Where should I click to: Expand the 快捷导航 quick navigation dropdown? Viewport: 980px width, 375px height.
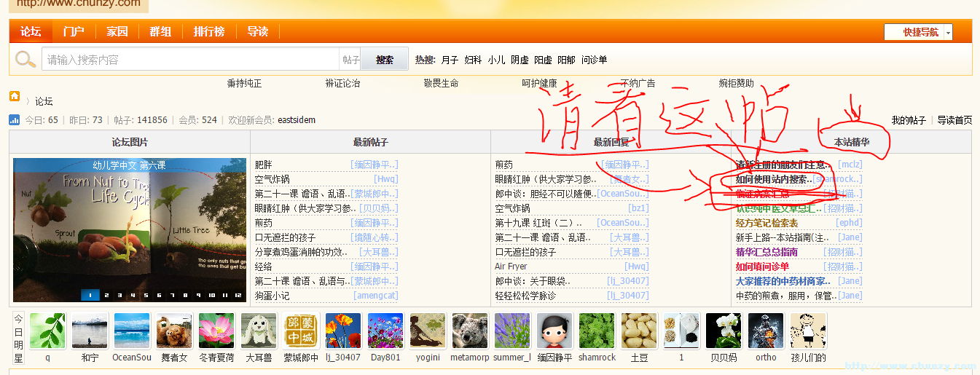click(948, 32)
